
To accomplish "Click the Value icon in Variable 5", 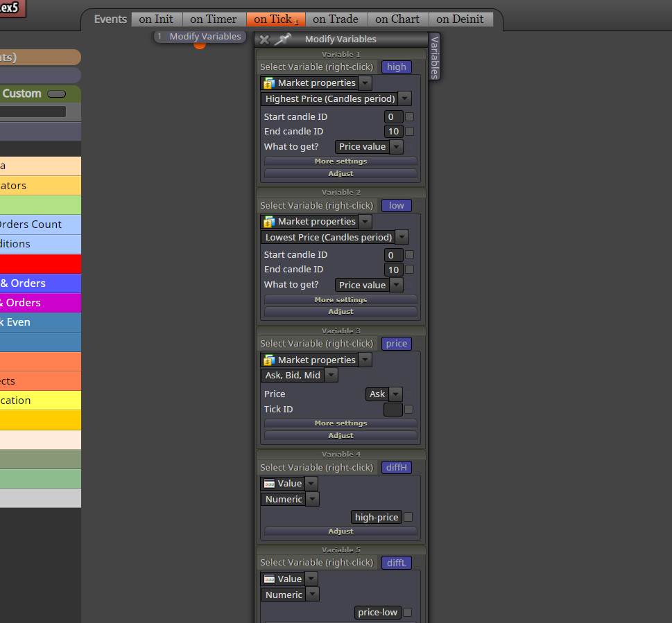I will pyautogui.click(x=269, y=579).
